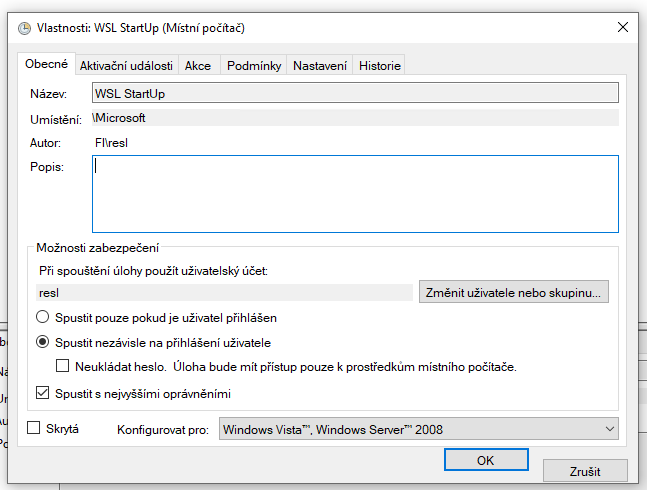The width and height of the screenshot is (647, 490).
Task: View the Historie tab
Action: [x=379, y=66]
